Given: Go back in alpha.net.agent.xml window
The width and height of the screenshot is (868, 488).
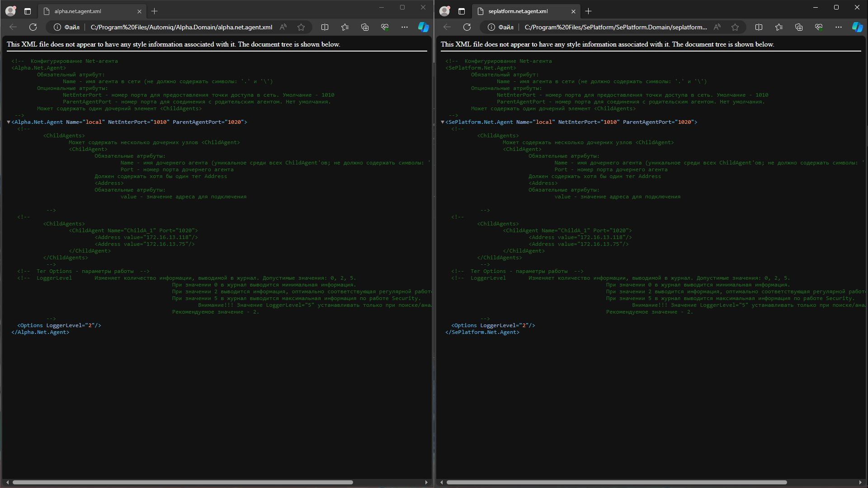Looking at the screenshot, I should coord(13,27).
